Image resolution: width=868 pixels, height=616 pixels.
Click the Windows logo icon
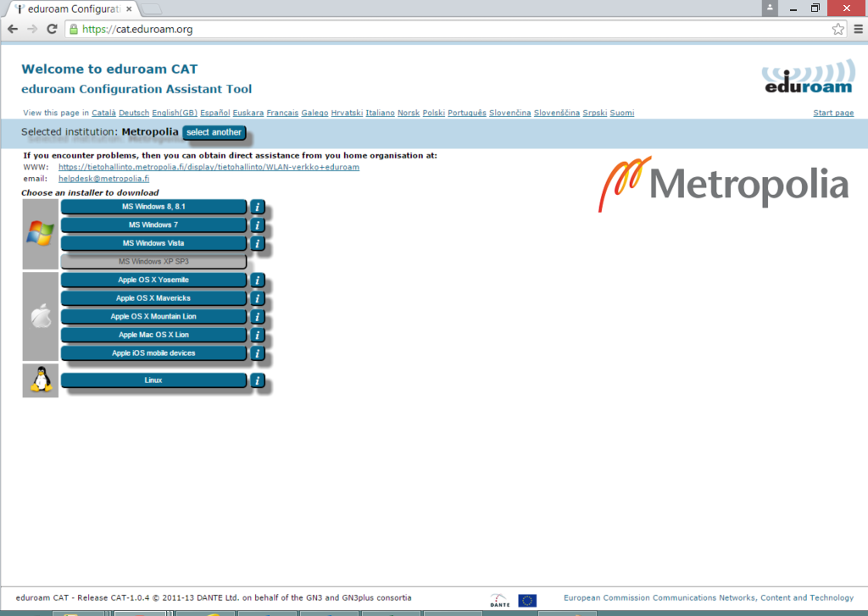pyautogui.click(x=41, y=234)
